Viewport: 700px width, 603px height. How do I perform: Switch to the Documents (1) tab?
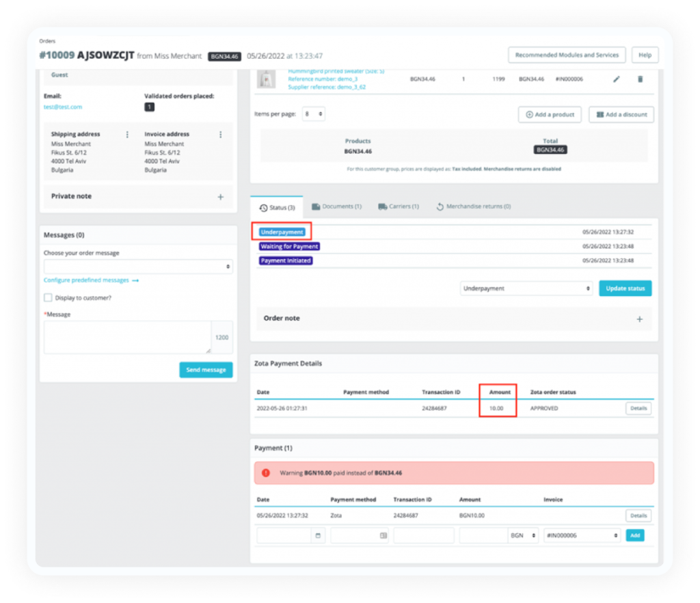336,206
